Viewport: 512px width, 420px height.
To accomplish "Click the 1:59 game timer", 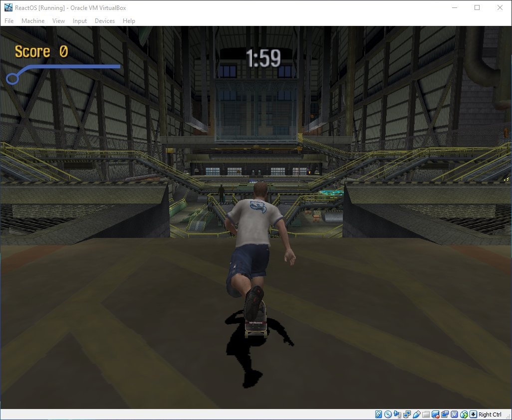I will (x=263, y=58).
